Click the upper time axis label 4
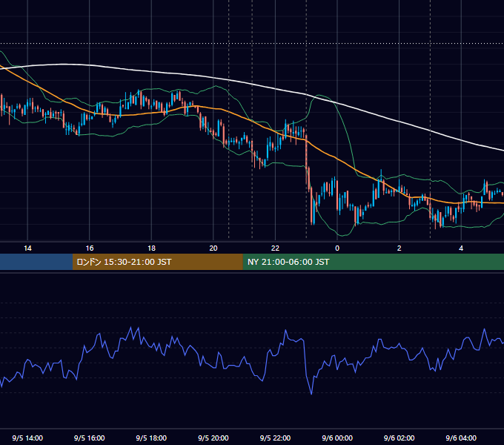Screen dimensions: 504x445 [461, 248]
